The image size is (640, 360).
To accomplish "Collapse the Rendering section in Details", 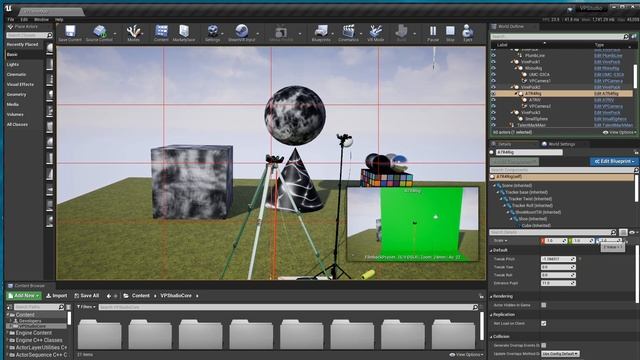I will pyautogui.click(x=491, y=296).
